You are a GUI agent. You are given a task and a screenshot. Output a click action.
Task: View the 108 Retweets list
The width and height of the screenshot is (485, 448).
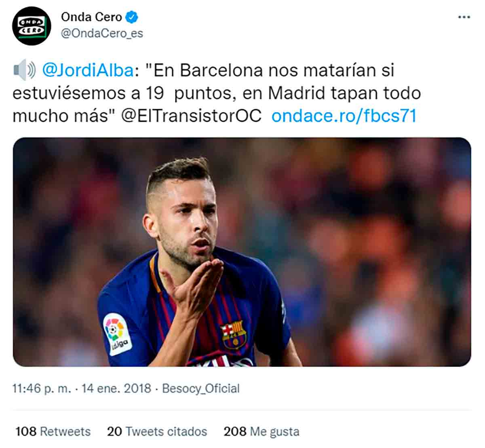(53, 431)
